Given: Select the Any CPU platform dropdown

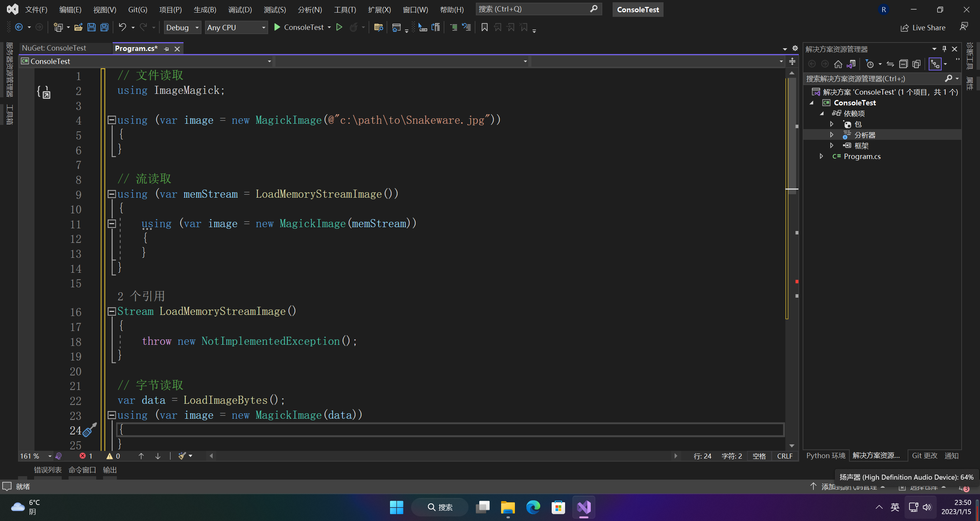Looking at the screenshot, I should coord(235,27).
